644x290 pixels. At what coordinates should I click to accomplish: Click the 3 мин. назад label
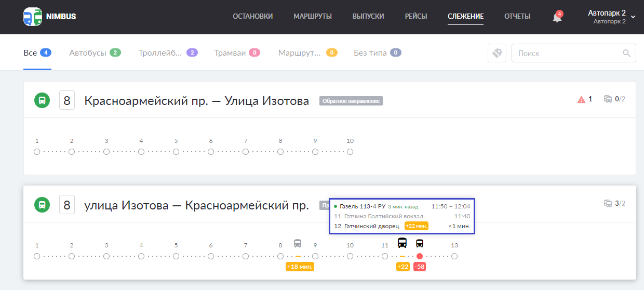click(403, 207)
